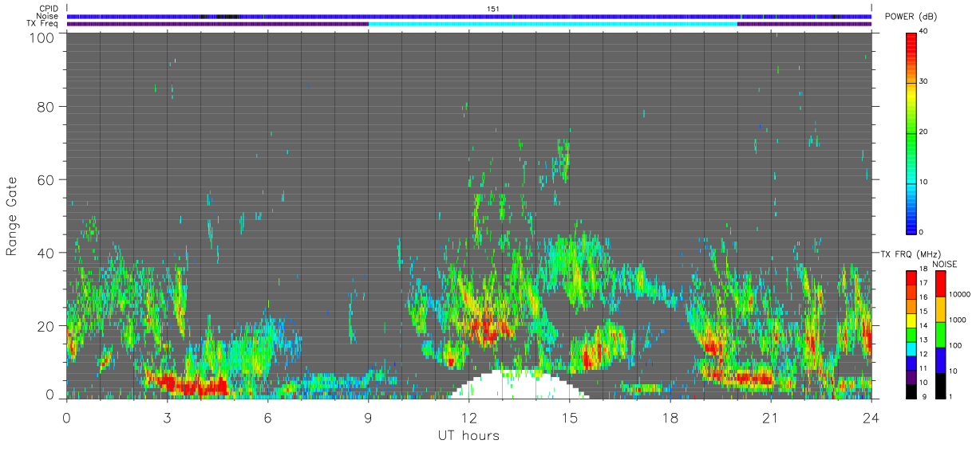This screenshot has width=980, height=452.
Task: Select the "Range Gate" y-axis label
Action: (x=12, y=215)
